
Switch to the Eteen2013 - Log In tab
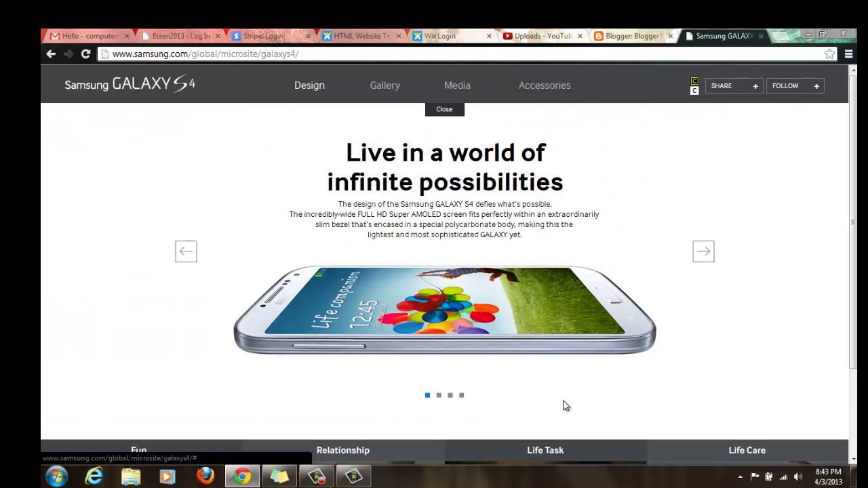[x=180, y=36]
